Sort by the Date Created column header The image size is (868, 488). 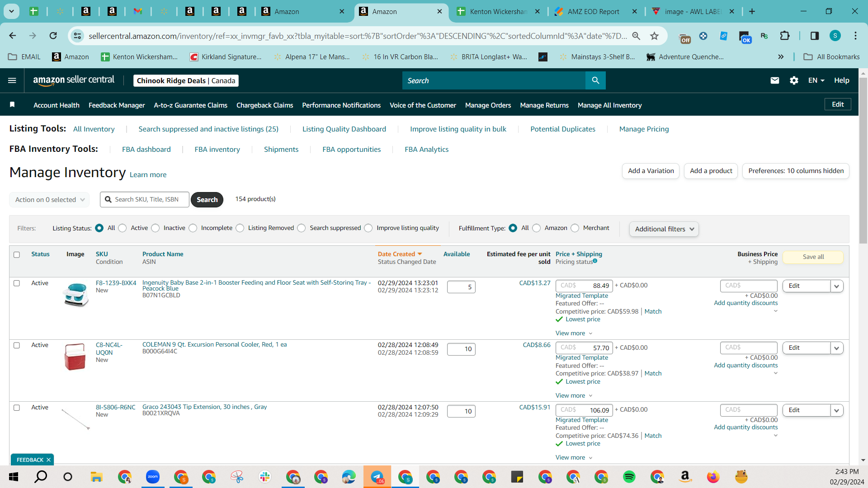point(400,254)
